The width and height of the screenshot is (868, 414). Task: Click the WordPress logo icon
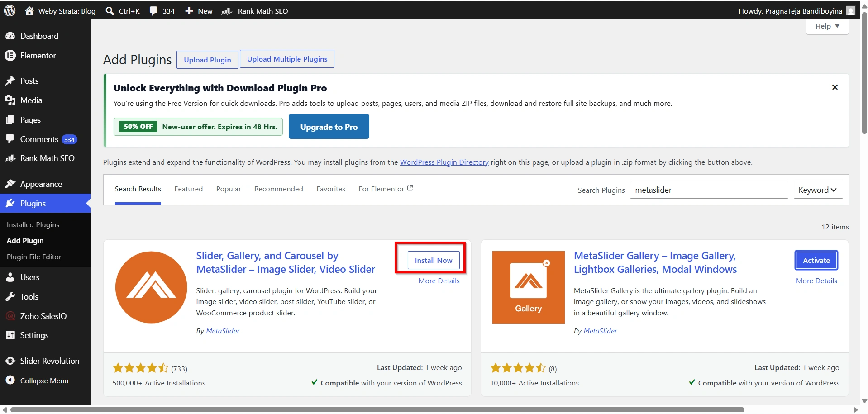[x=10, y=11]
